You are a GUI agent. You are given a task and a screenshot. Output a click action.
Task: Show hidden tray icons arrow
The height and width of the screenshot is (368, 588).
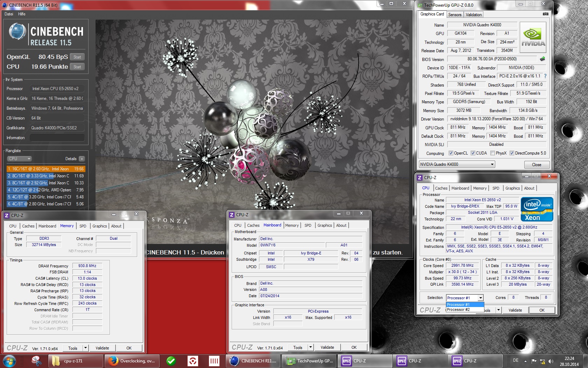(525, 361)
